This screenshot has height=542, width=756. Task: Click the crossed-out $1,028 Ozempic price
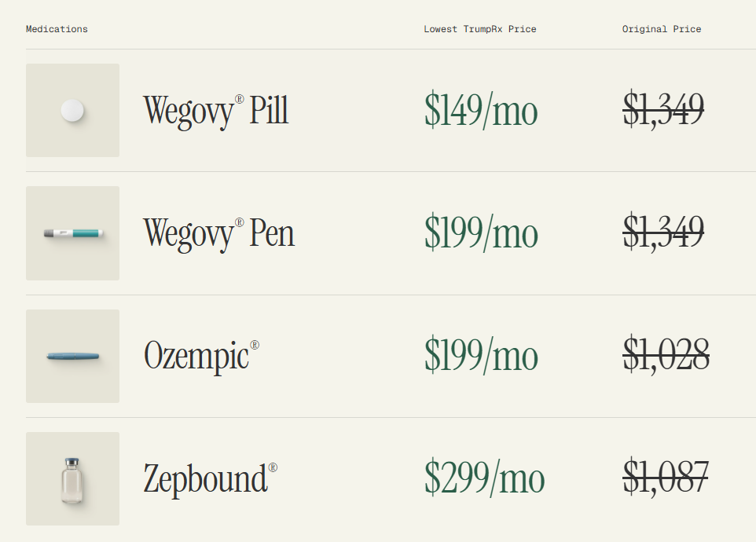(x=666, y=356)
